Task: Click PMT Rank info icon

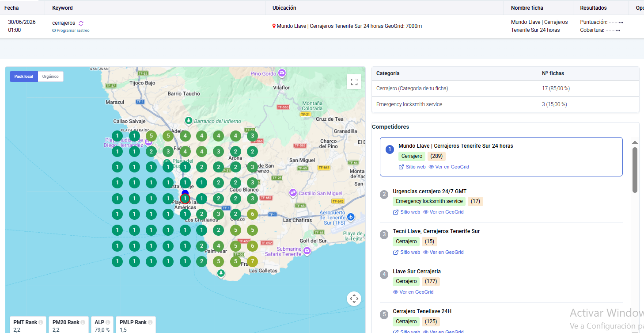Action: point(41,322)
